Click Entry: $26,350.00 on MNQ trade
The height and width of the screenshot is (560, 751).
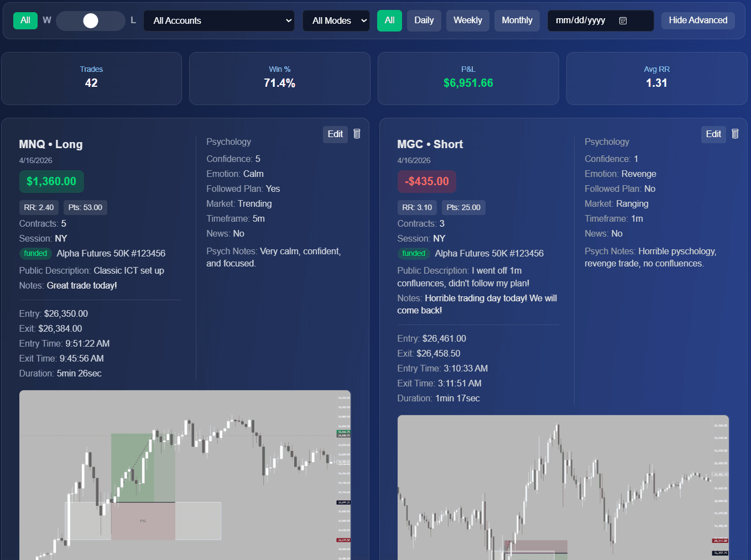tap(54, 313)
